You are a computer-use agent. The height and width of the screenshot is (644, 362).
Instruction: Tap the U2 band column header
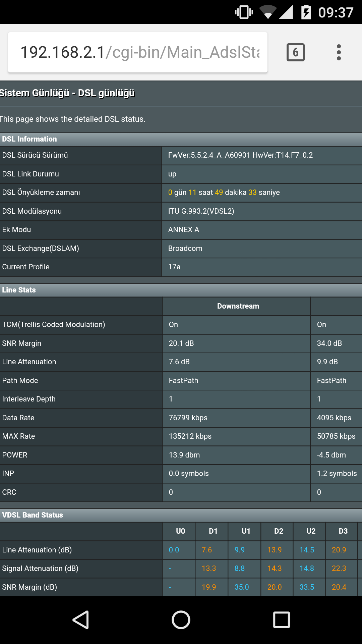(311, 531)
